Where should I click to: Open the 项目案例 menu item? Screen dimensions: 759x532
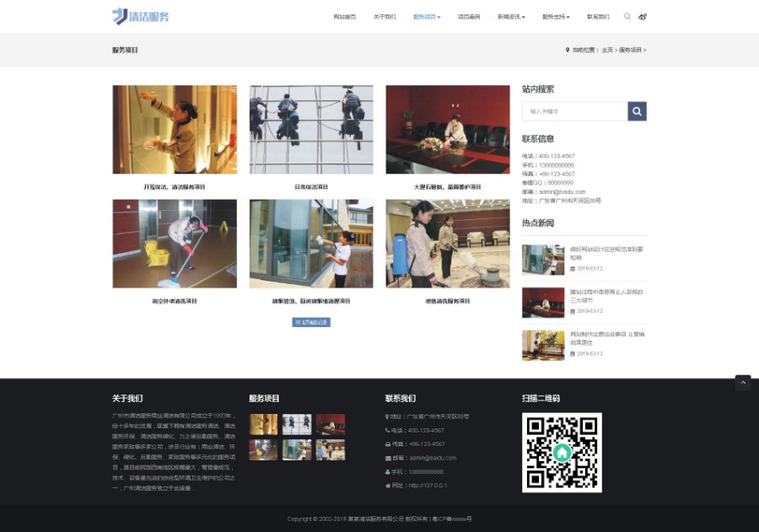point(468,16)
